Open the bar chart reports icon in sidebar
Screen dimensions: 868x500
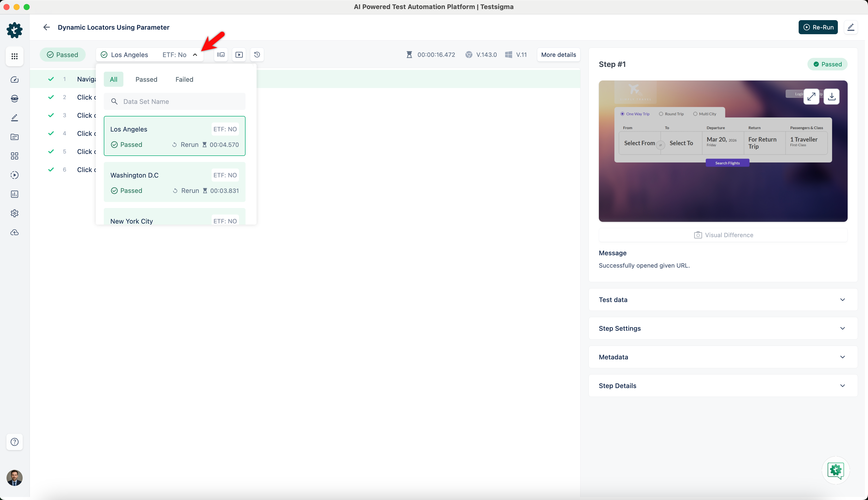[x=14, y=194]
